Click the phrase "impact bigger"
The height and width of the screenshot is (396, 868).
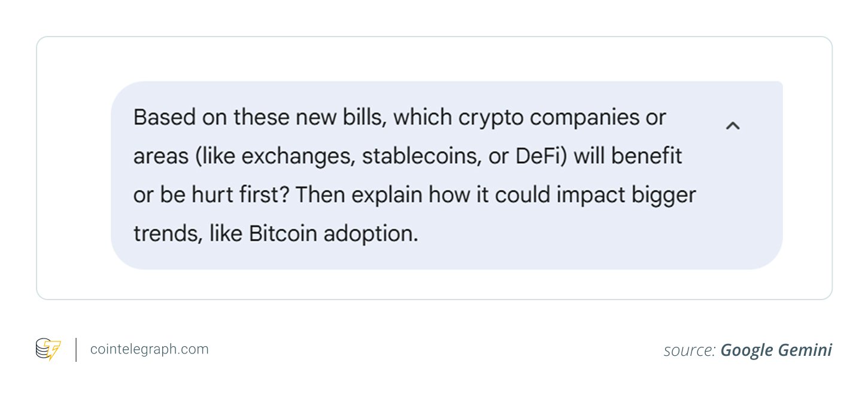click(x=621, y=195)
